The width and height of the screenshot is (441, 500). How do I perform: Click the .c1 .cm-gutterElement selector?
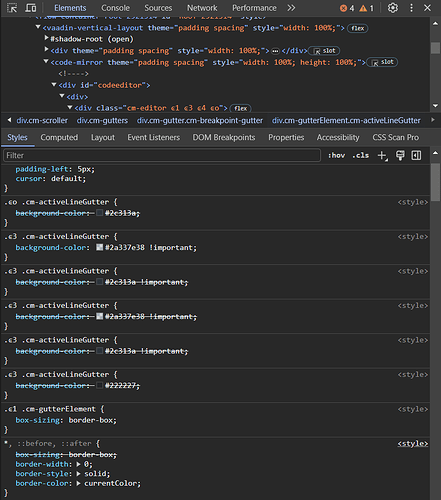(50, 409)
